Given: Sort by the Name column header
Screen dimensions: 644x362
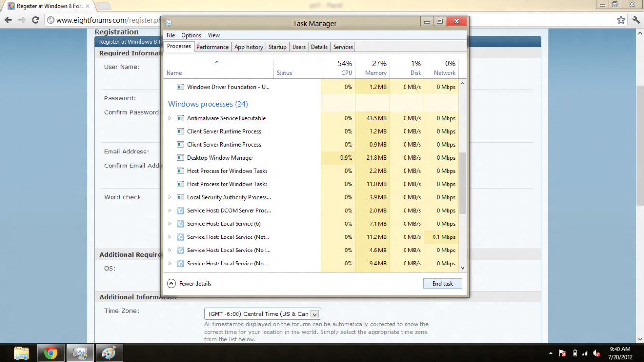Looking at the screenshot, I should tap(219, 68).
